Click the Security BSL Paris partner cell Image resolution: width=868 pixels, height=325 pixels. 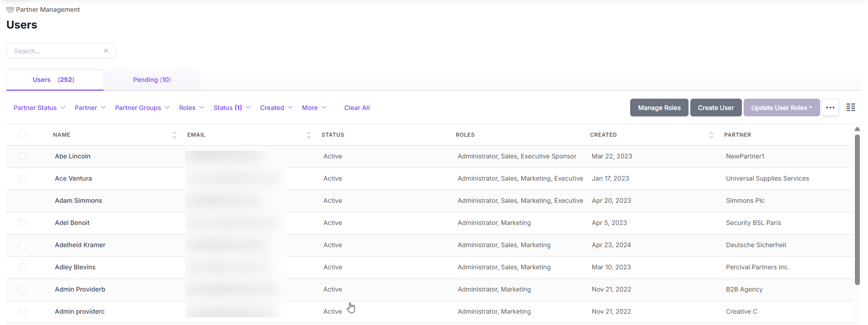753,223
